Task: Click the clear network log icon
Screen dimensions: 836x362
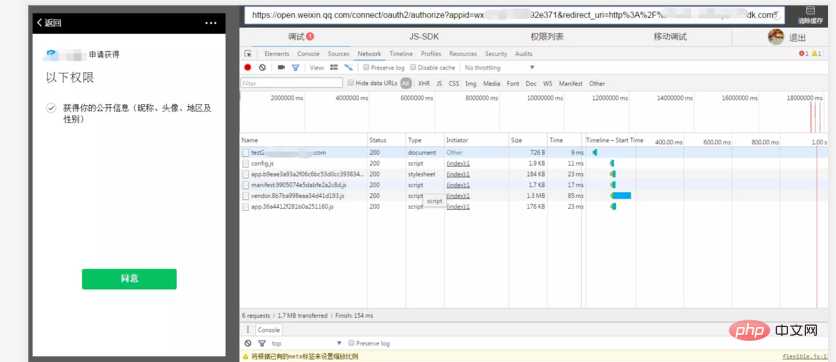Action: [x=262, y=68]
